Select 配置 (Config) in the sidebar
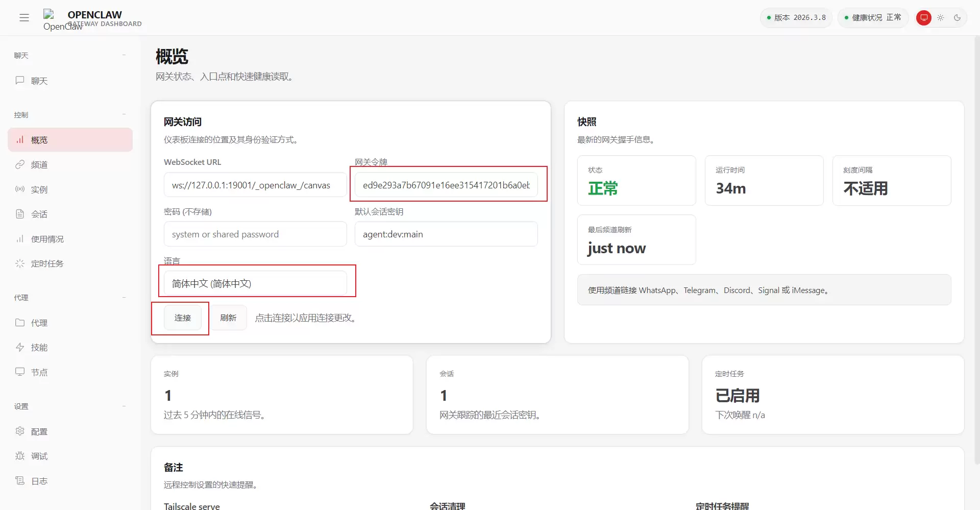 click(39, 431)
